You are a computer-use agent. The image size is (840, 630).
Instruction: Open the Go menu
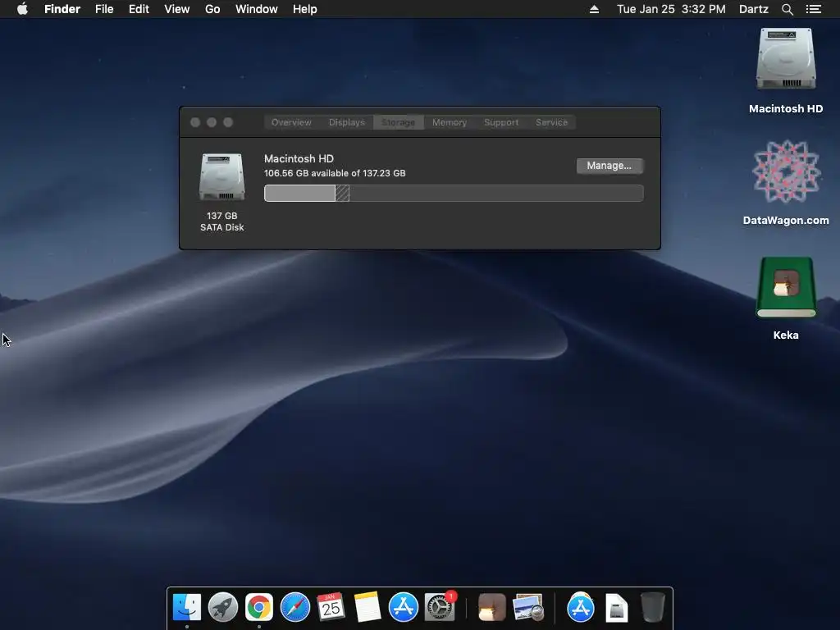[212, 9]
